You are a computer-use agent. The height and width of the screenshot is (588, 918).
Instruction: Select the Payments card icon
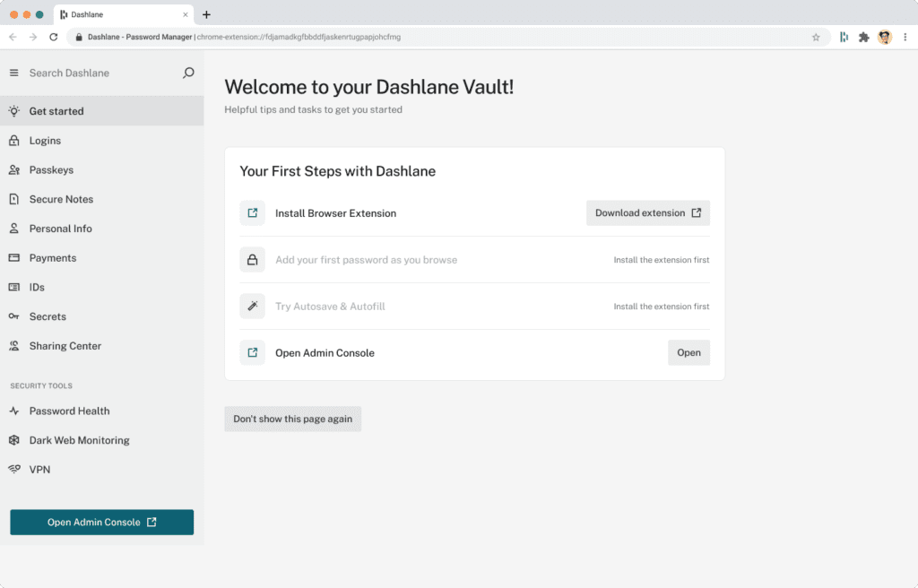pos(13,257)
